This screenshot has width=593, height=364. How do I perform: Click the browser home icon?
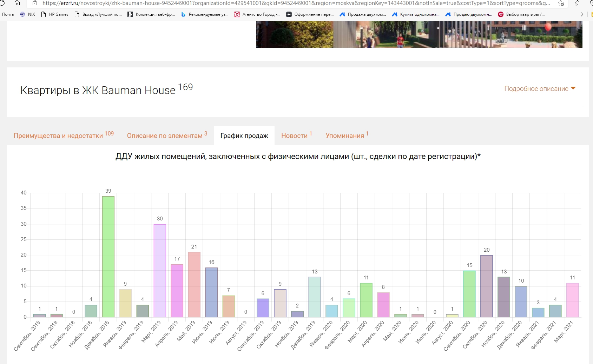[x=17, y=3]
